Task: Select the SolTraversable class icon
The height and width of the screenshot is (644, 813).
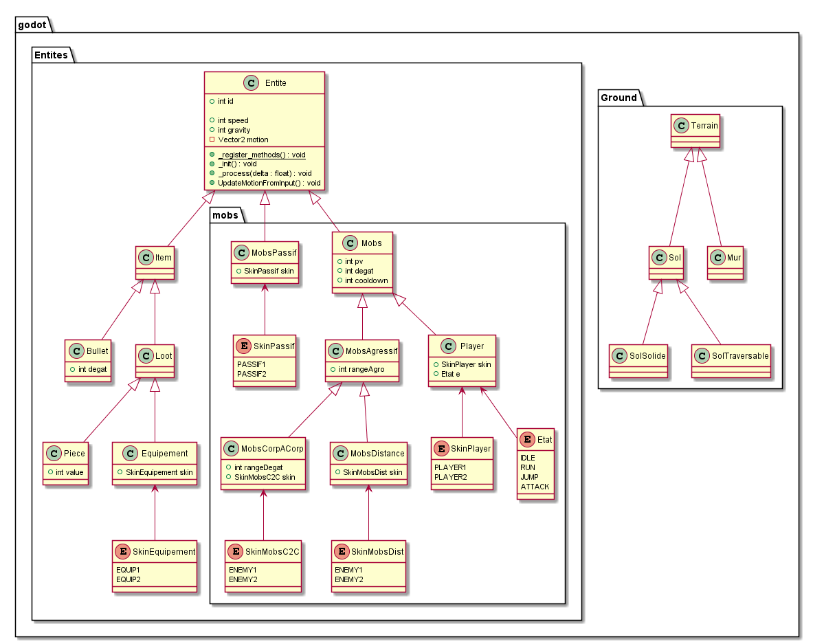Action: [x=703, y=355]
